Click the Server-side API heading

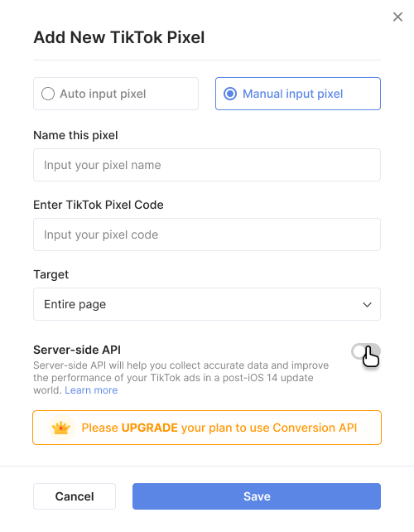77,350
